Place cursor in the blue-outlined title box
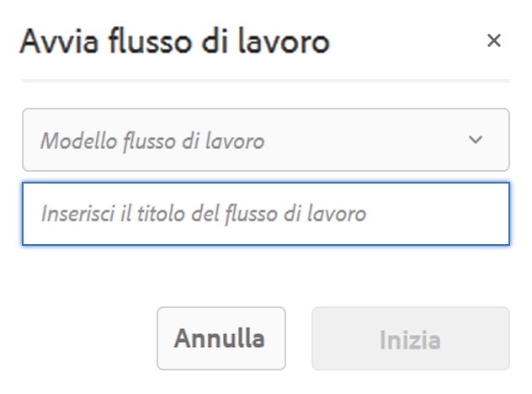 point(266,214)
